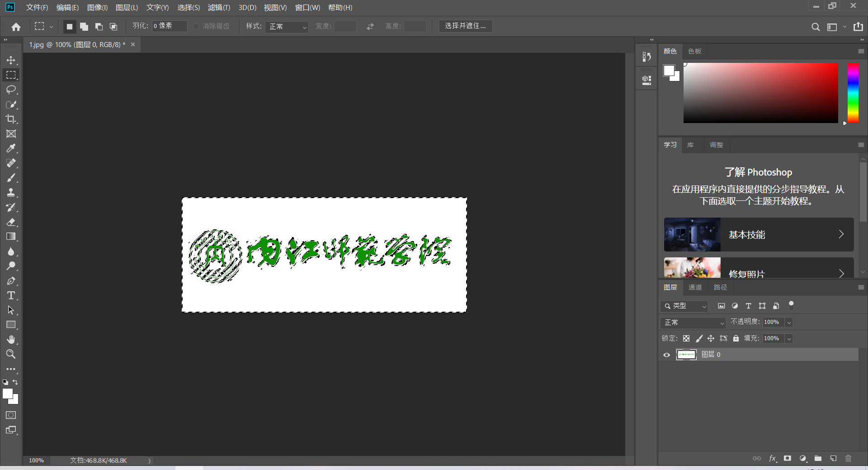Toggle lock transparent pixels
This screenshot has width=868, height=470.
point(686,338)
